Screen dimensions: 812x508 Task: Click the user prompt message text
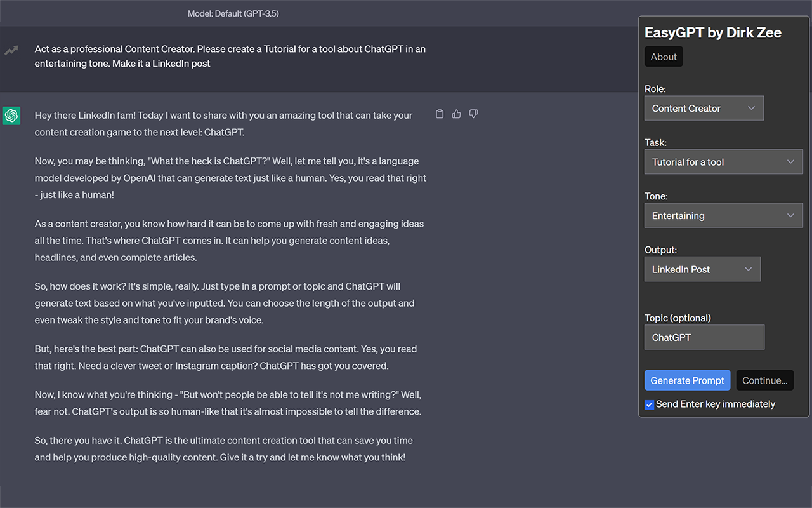tap(230, 56)
